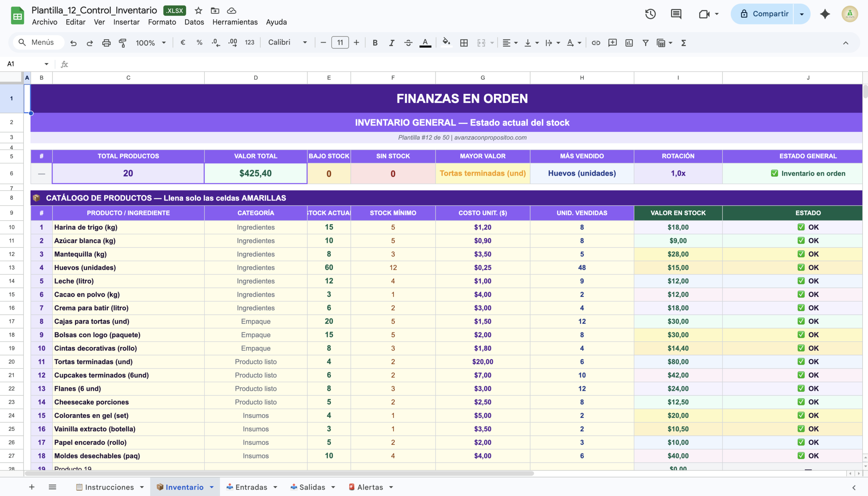Open the Formato menu
This screenshot has width=868, height=496.
tap(162, 22)
